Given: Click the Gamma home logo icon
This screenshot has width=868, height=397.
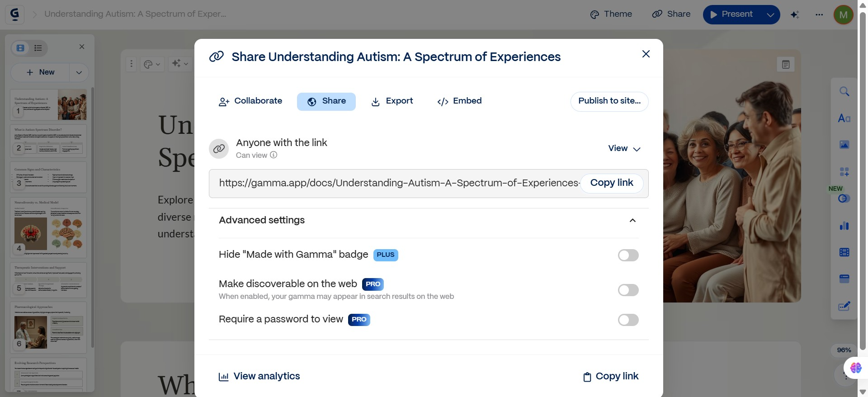Looking at the screenshot, I should click(14, 14).
